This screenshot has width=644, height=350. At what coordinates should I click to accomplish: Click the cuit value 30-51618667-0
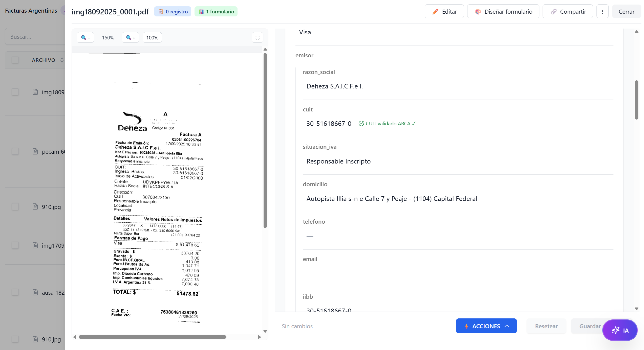pyautogui.click(x=329, y=124)
